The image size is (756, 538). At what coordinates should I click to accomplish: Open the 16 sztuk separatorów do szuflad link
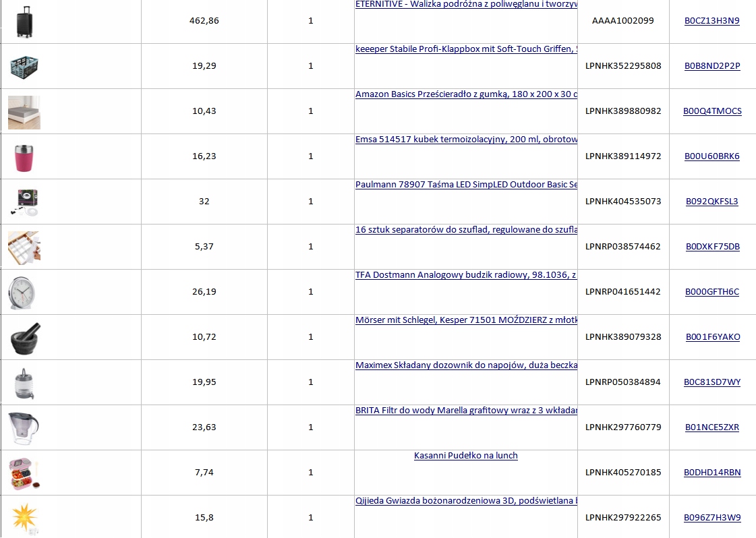click(x=466, y=229)
